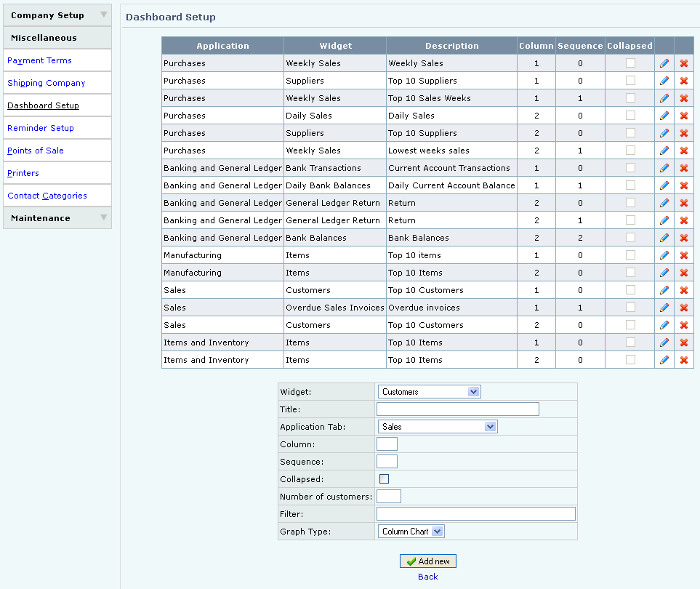Click the Daily Bank Balances widget cell

pyautogui.click(x=335, y=185)
